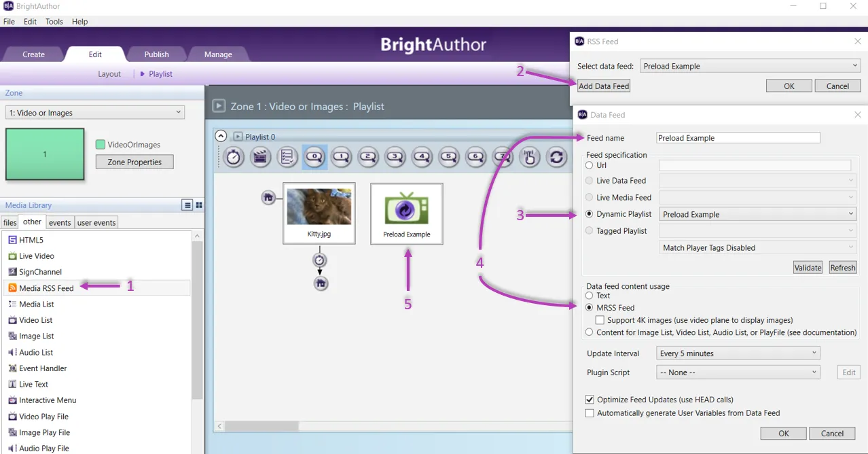This screenshot has width=868, height=454.
Task: Select SignChannel in the Media Library
Action: coord(35,272)
